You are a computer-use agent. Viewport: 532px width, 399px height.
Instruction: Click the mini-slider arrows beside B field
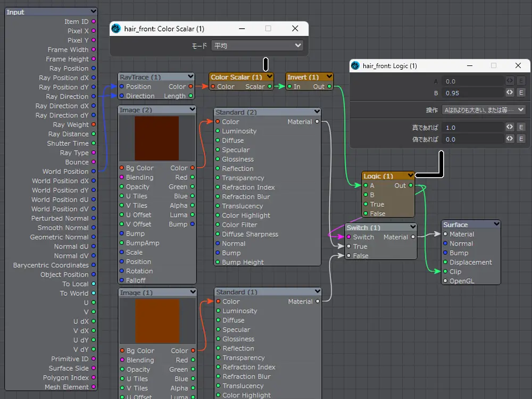[x=510, y=93]
